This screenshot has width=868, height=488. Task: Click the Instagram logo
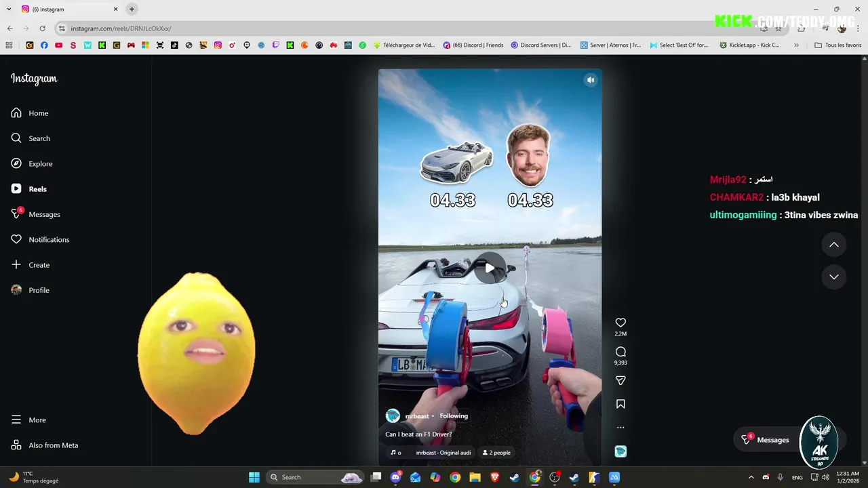point(34,79)
